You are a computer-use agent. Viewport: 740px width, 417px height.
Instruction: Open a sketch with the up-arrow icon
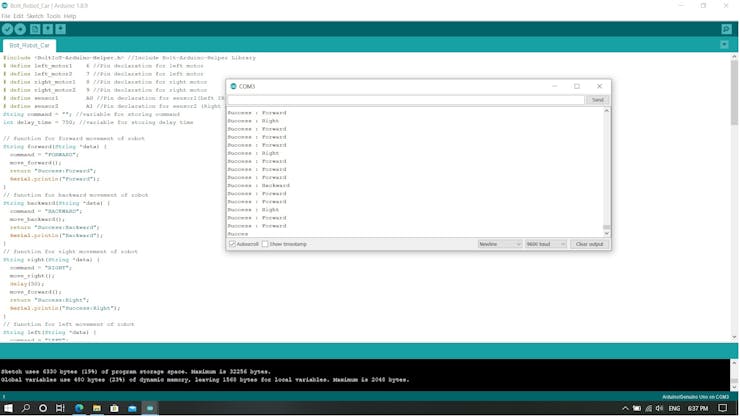coord(48,29)
